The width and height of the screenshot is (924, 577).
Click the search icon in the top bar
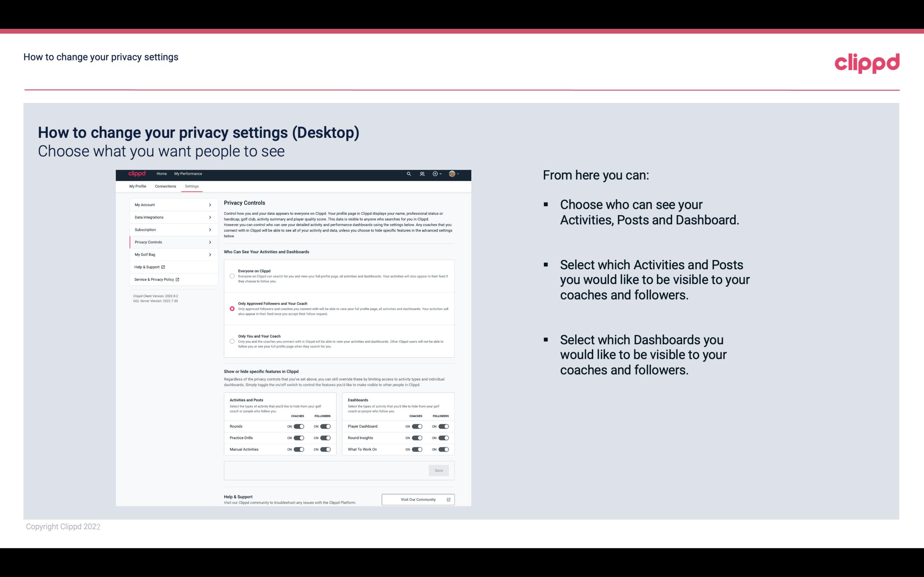click(x=408, y=174)
